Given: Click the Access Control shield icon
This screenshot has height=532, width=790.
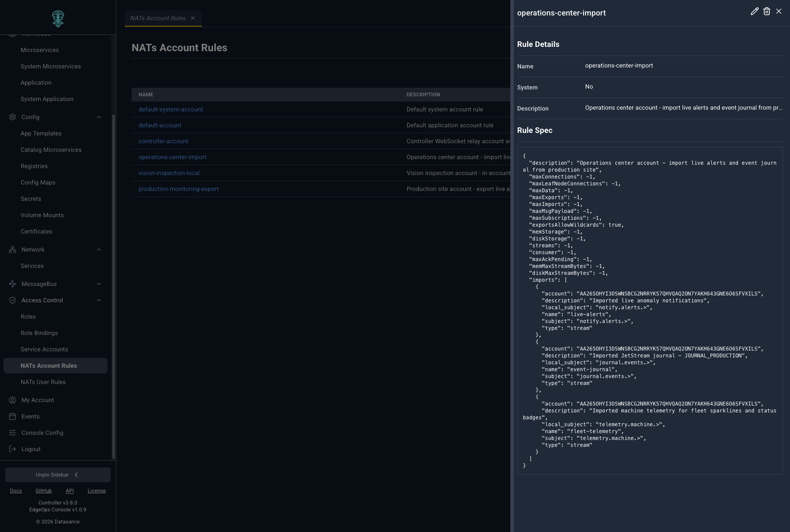Looking at the screenshot, I should (12, 300).
